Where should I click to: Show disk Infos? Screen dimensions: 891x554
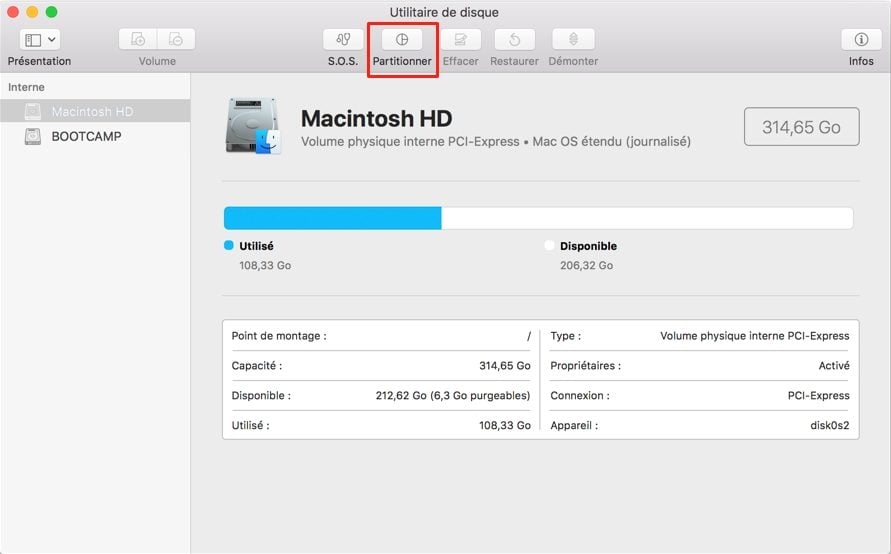tap(861, 39)
